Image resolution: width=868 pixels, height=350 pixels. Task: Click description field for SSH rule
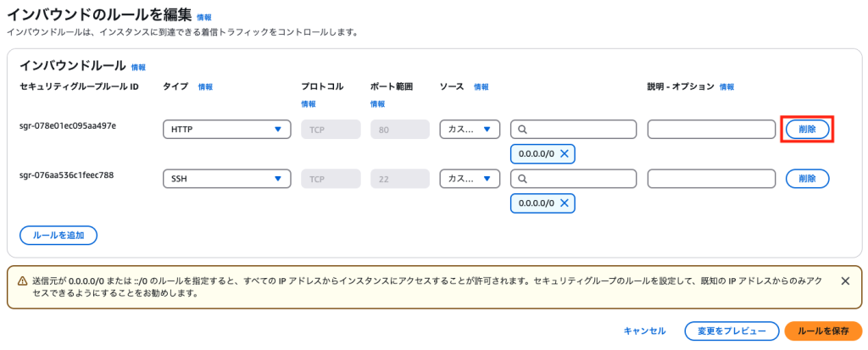(711, 178)
